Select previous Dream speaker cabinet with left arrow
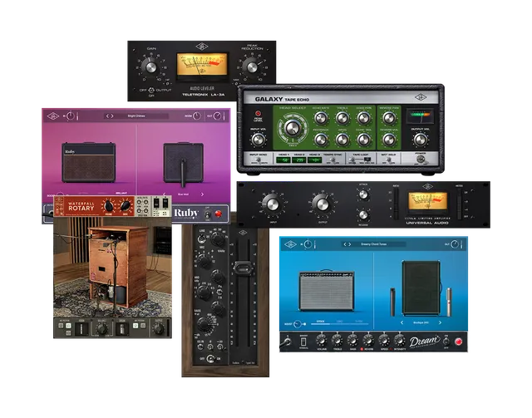Viewport: 532px width, 418px height. [x=402, y=322]
